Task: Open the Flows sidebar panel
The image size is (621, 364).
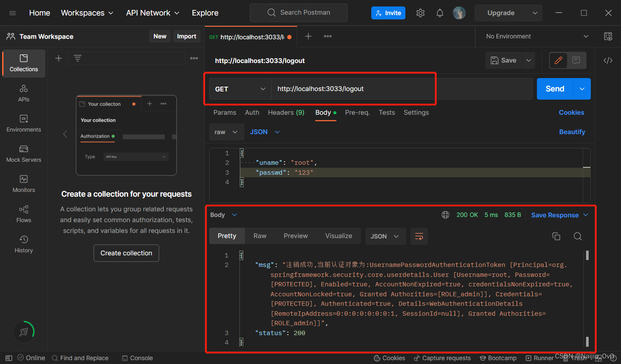Action: (x=24, y=214)
